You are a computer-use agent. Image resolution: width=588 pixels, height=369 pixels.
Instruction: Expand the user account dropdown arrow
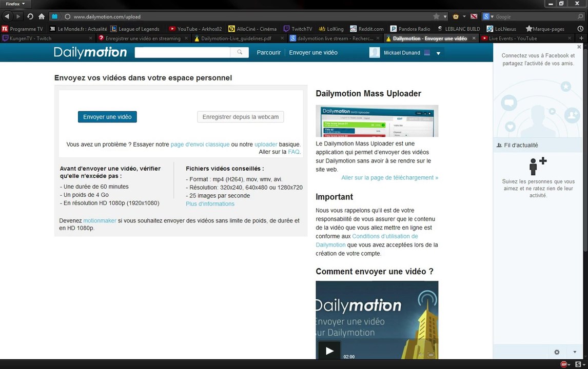(438, 53)
